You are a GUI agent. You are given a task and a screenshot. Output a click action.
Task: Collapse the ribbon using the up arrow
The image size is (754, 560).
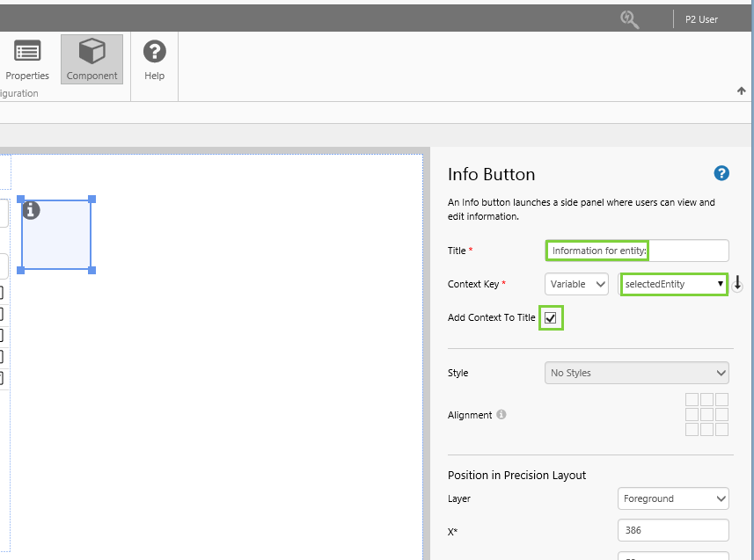pyautogui.click(x=741, y=91)
